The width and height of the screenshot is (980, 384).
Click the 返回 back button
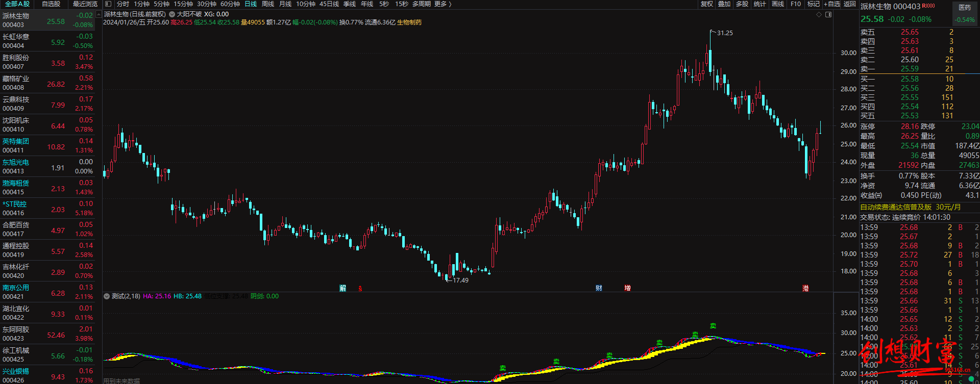point(850,4)
